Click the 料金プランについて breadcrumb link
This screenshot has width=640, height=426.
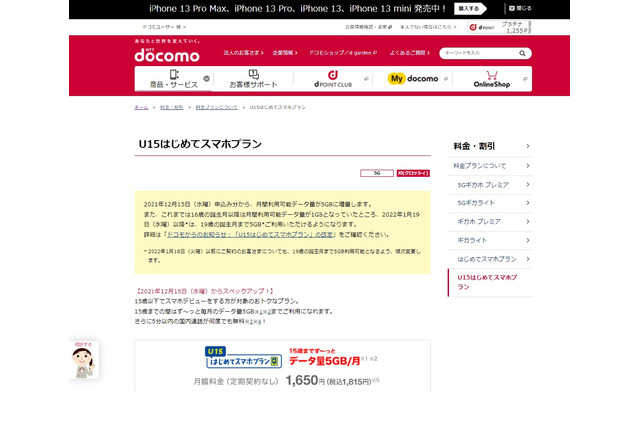[x=216, y=107]
